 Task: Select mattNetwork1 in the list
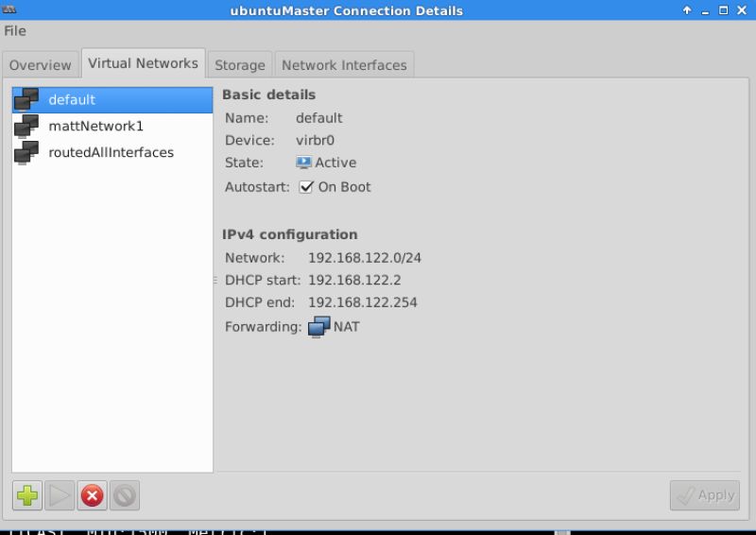[x=112, y=126]
